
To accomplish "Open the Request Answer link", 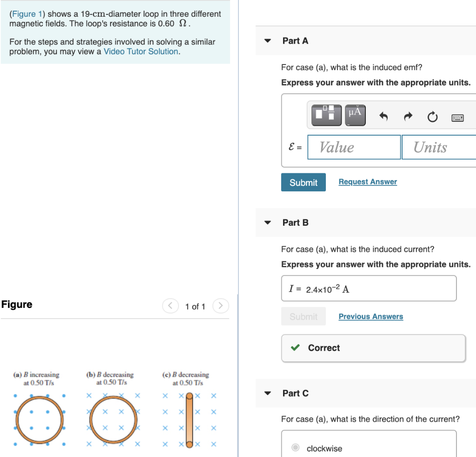I will click(368, 182).
